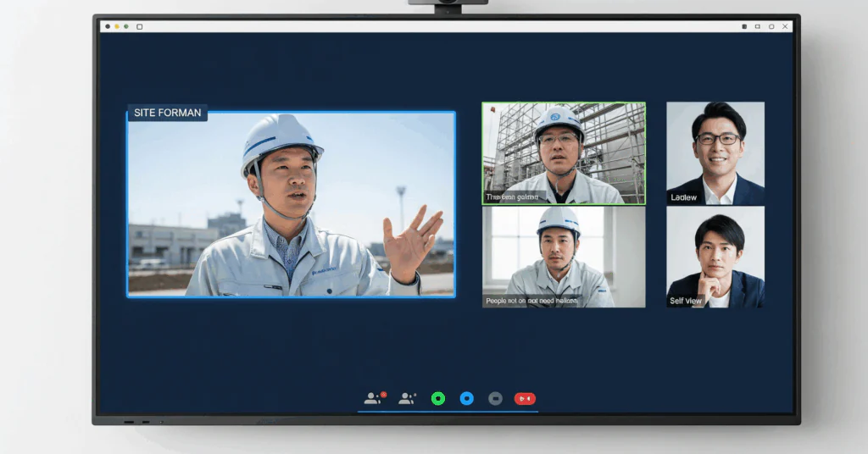The width and height of the screenshot is (868, 454).
Task: Click the yellow dot in title bar
Action: tap(117, 26)
